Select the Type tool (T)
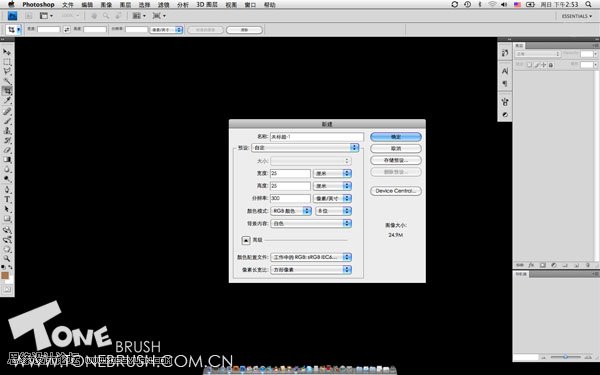 coord(7,199)
